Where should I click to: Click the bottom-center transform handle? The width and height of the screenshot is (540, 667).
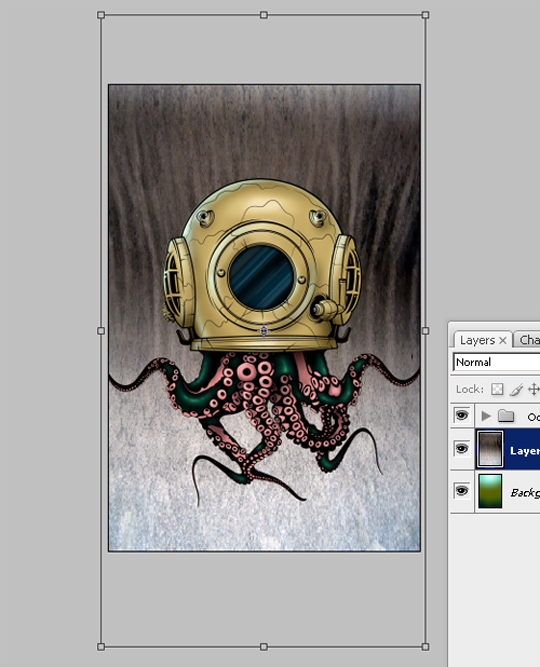pos(264,647)
